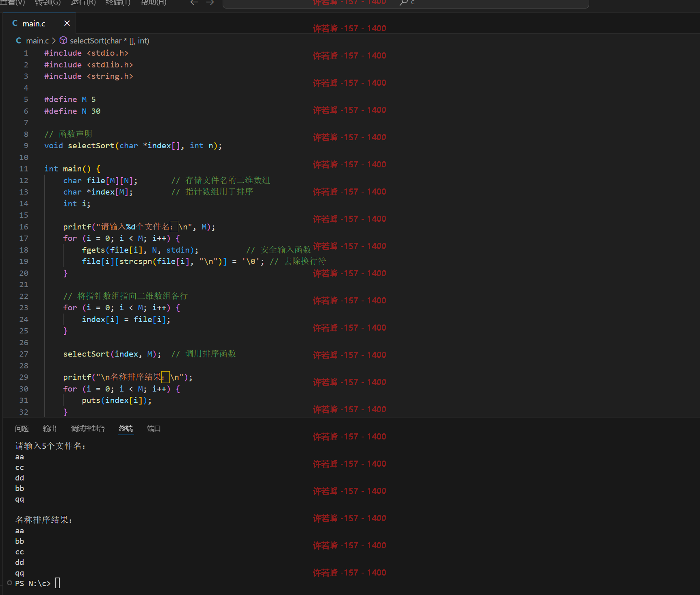Click terminal output '名称排序结果:'
The width and height of the screenshot is (700, 595).
44,520
